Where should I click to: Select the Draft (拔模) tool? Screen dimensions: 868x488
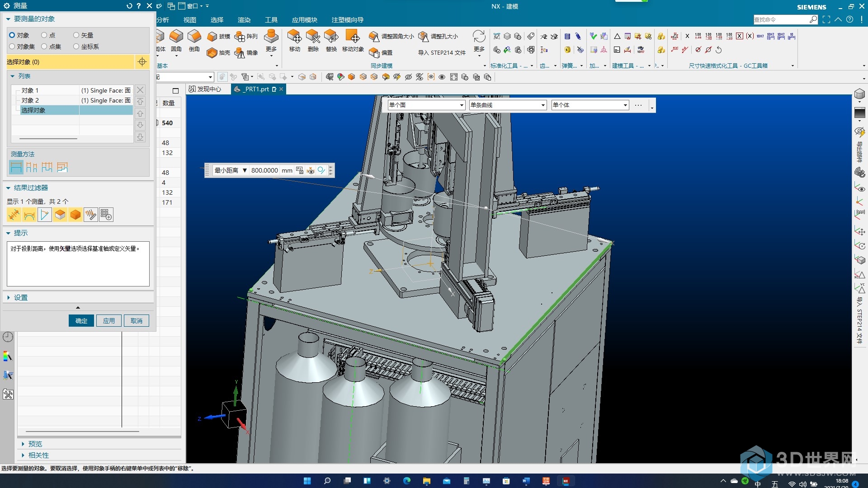click(219, 37)
